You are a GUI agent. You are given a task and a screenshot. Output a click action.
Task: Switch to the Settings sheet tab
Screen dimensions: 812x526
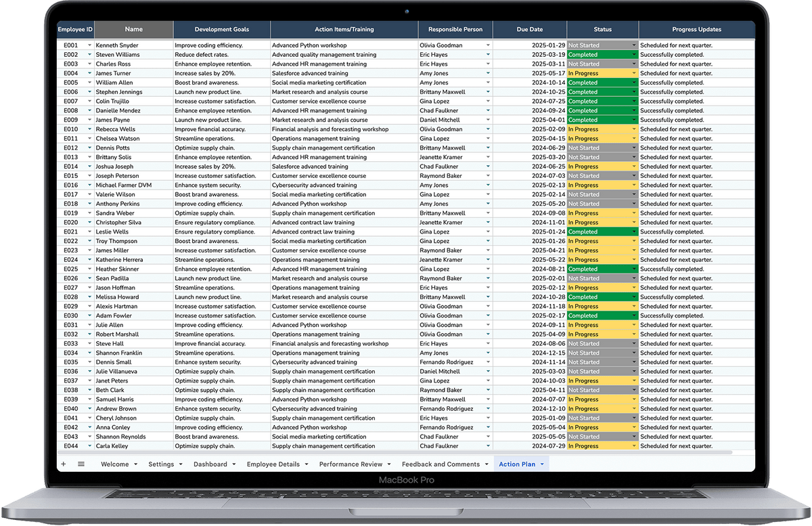(x=161, y=464)
